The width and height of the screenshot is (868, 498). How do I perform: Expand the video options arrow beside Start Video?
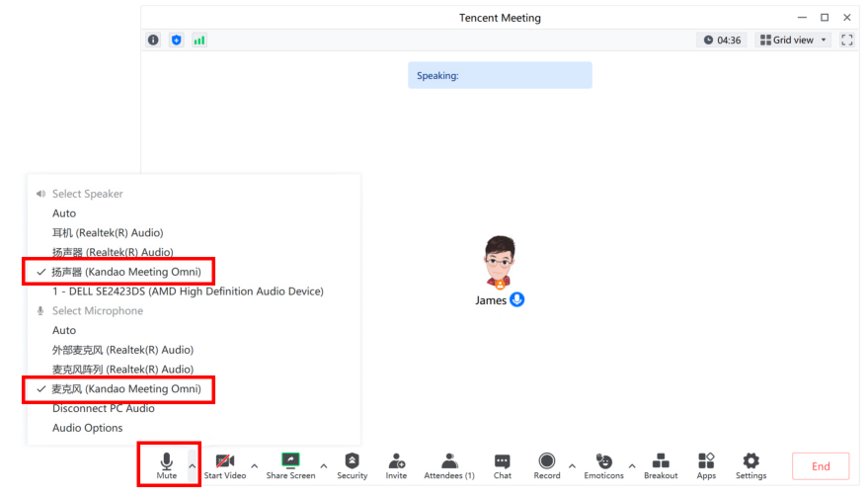click(255, 465)
